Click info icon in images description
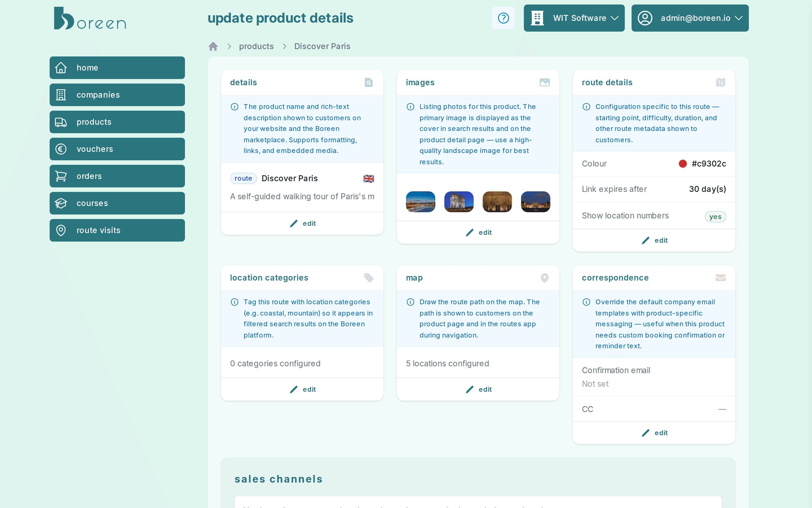This screenshot has height=508, width=812. pyautogui.click(x=410, y=107)
